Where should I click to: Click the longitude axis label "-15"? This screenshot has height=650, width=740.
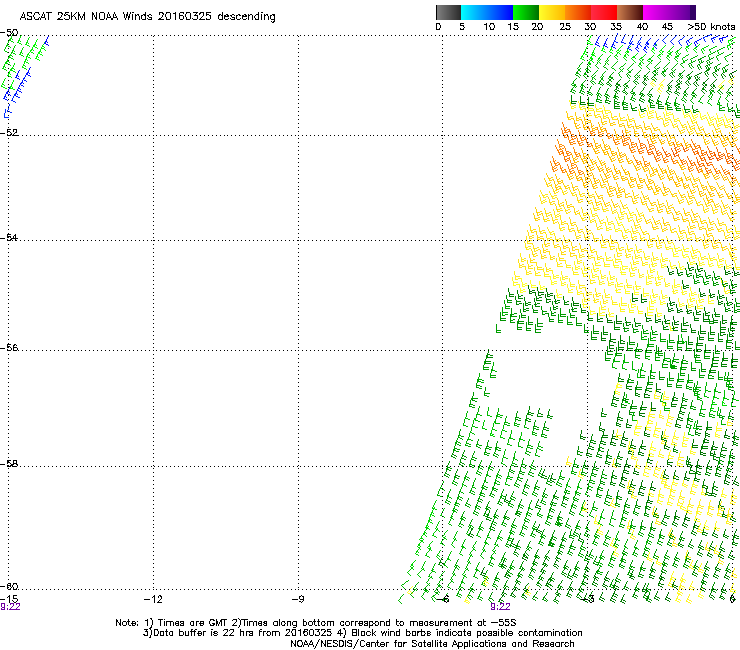click(x=9, y=599)
